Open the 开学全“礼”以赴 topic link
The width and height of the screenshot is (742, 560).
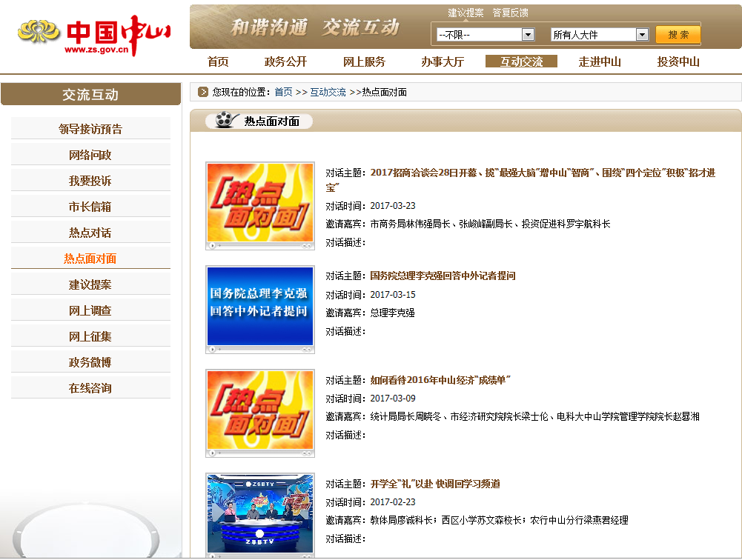(435, 484)
